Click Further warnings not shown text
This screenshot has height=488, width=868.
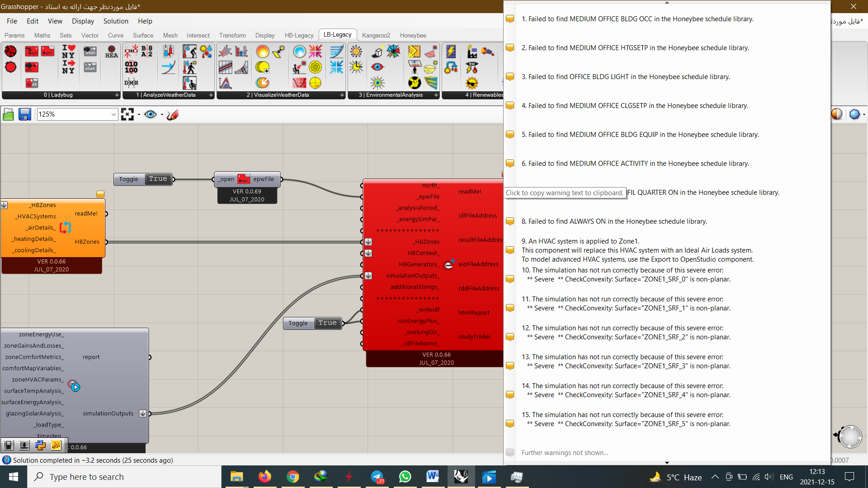pyautogui.click(x=565, y=453)
